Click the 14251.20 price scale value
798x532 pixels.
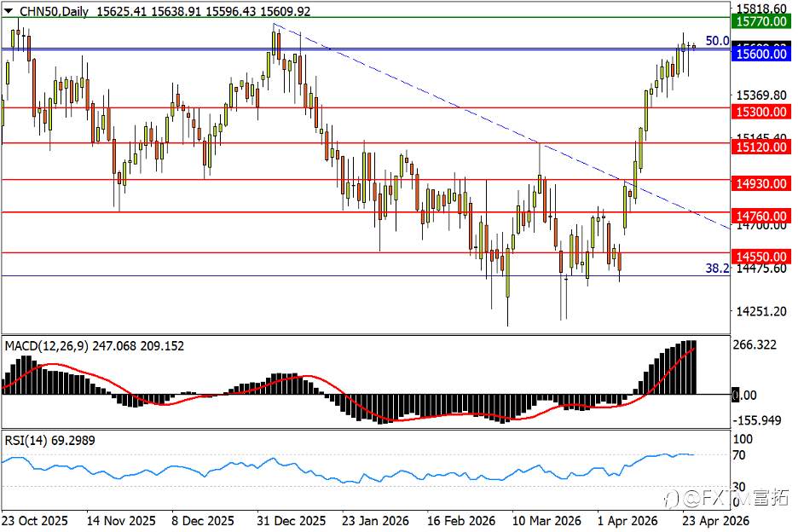pos(761,311)
